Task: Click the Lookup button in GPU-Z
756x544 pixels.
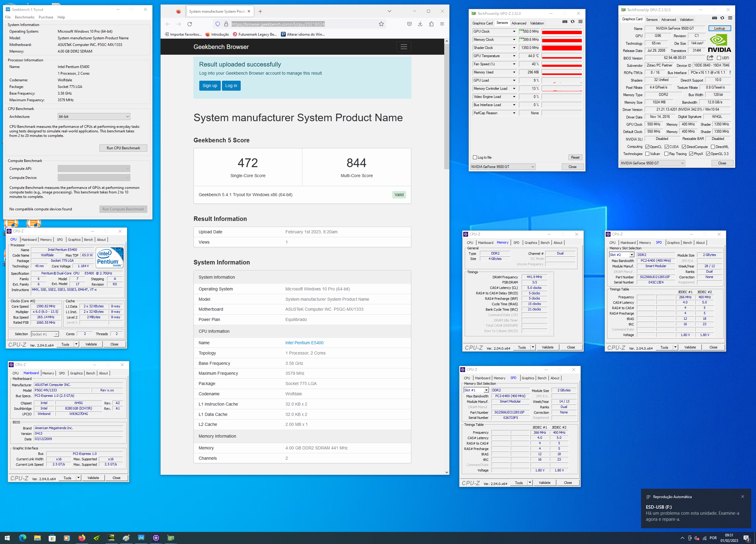Action: 719,28
